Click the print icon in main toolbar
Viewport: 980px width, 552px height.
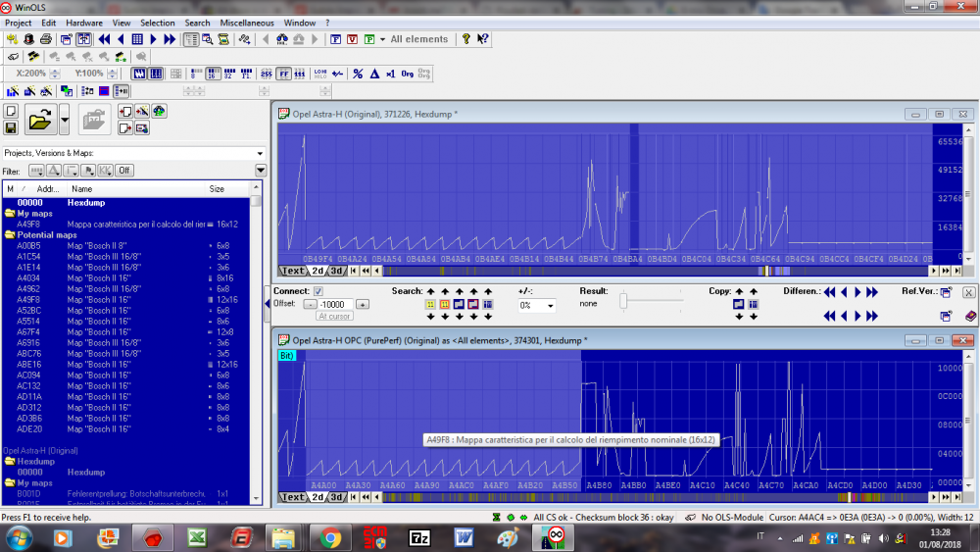click(x=46, y=39)
